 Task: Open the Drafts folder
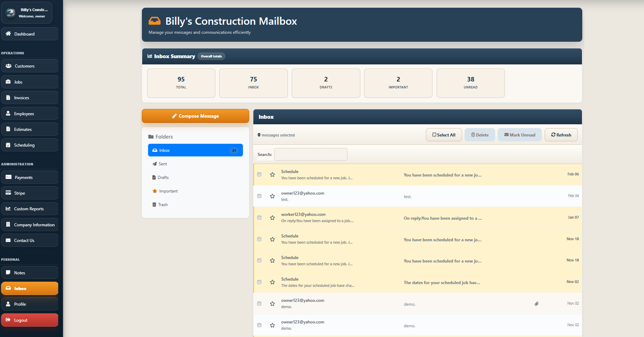point(163,178)
